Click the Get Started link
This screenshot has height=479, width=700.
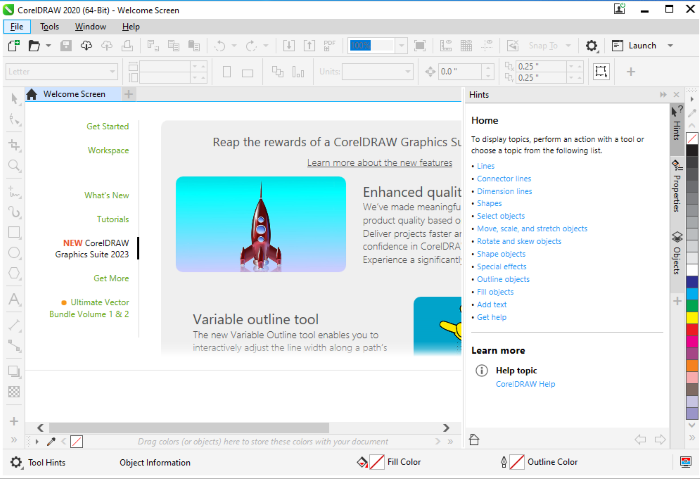tap(108, 126)
